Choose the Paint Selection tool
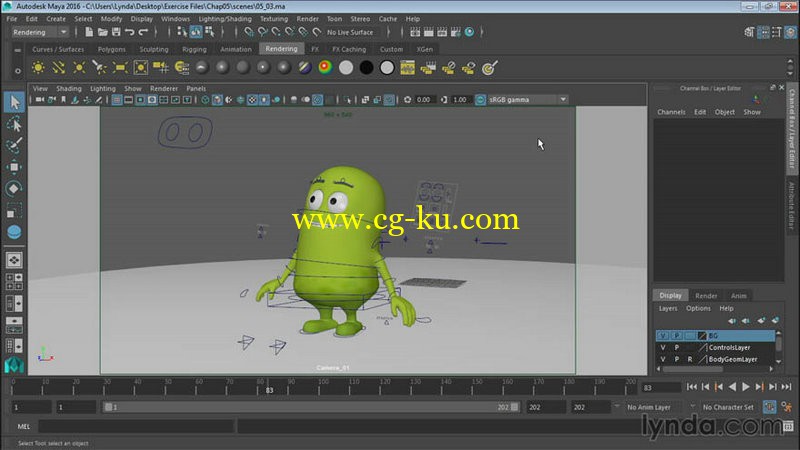 point(14,145)
